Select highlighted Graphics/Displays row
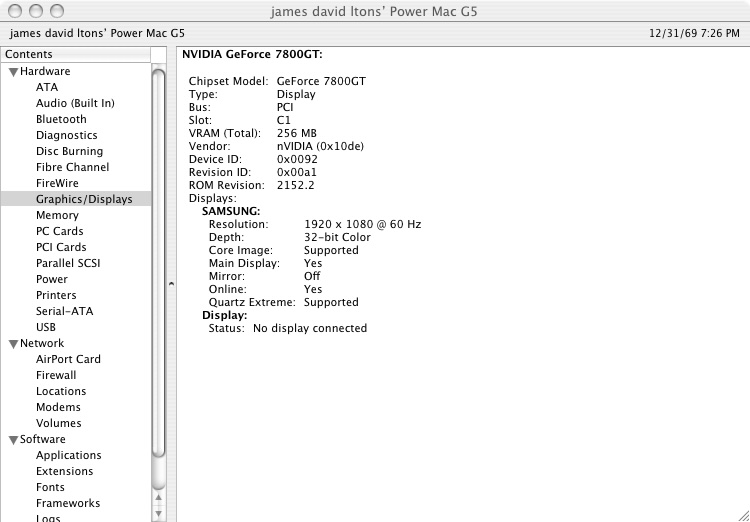 pos(76,199)
